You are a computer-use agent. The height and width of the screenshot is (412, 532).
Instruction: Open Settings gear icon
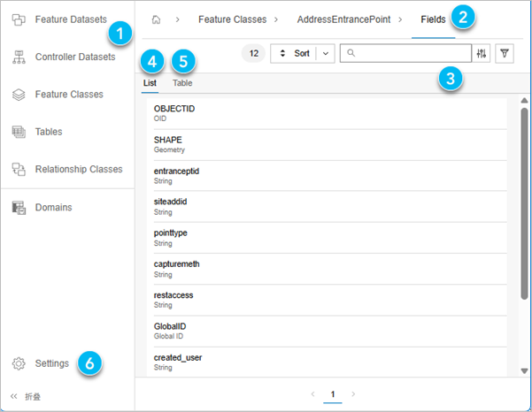point(19,363)
